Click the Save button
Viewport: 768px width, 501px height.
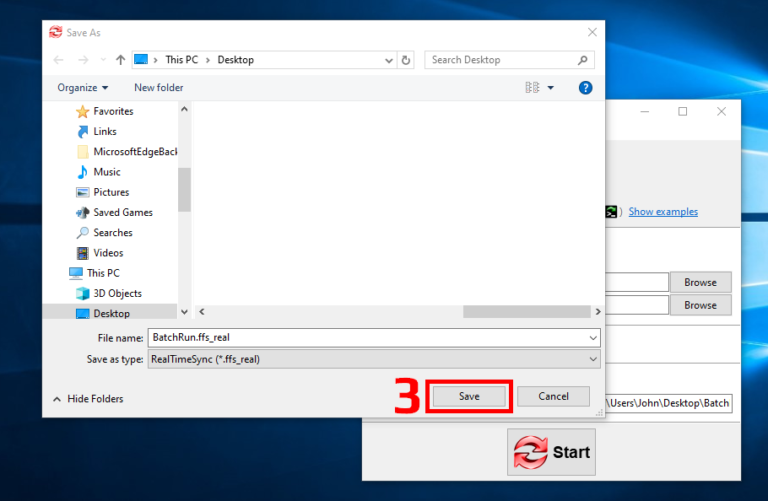click(x=469, y=396)
